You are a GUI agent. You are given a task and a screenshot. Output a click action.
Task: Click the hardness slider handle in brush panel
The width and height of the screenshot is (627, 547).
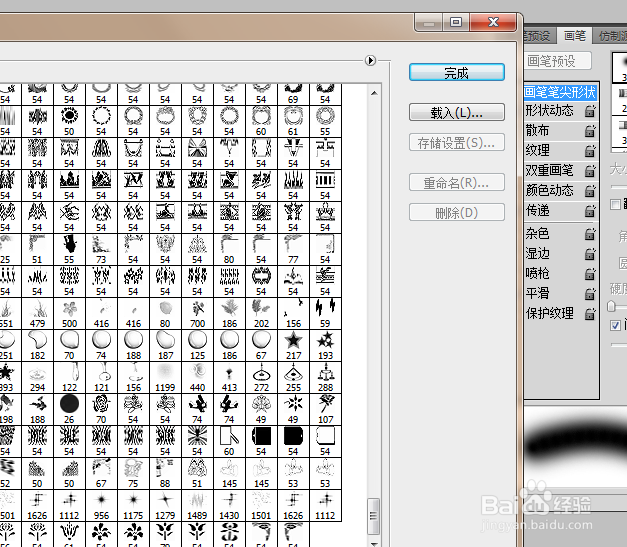point(611,306)
